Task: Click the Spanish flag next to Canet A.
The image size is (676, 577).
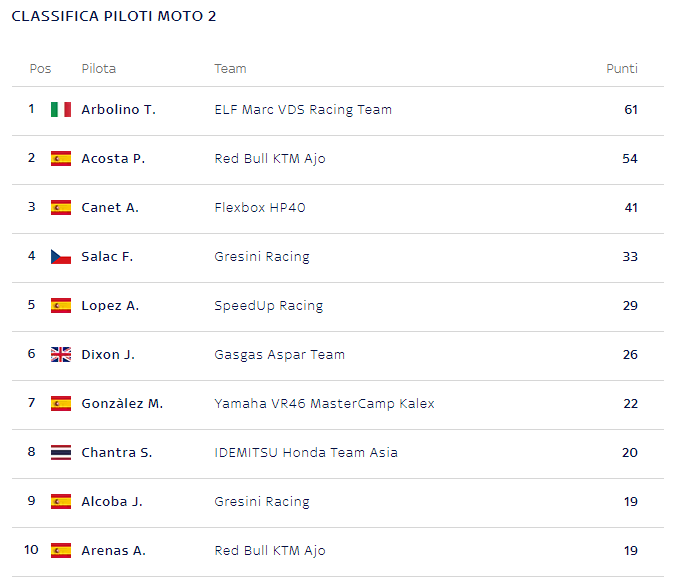Action: pyautogui.click(x=61, y=207)
